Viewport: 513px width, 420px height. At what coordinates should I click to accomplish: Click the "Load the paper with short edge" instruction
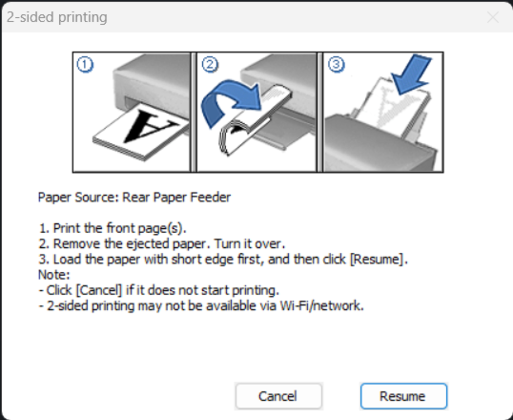223,259
